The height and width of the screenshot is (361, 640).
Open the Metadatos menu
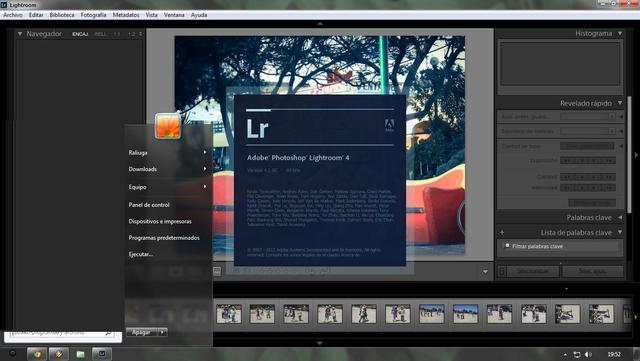(126, 15)
